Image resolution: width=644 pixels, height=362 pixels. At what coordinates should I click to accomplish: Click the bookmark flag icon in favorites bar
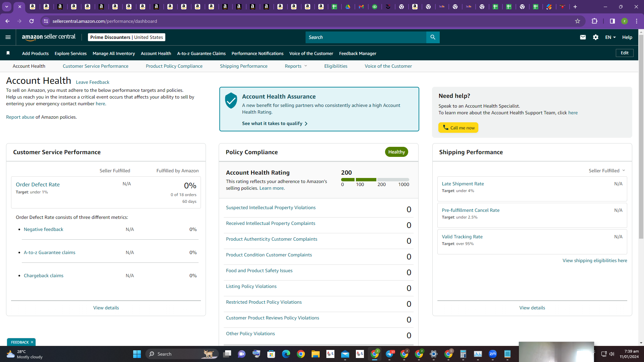click(x=8, y=53)
